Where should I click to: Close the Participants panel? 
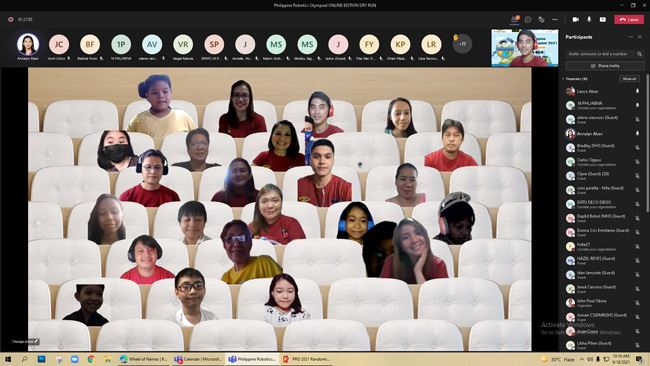(640, 37)
